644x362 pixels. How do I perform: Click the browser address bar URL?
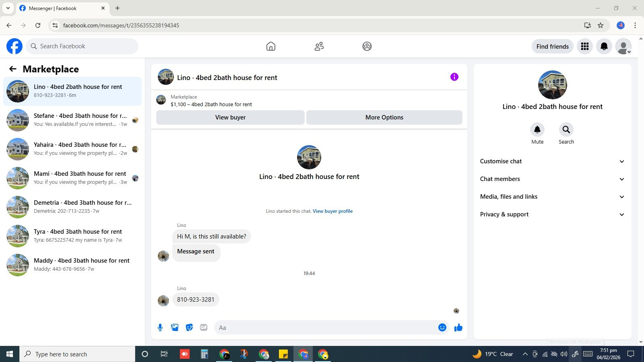[x=121, y=25]
